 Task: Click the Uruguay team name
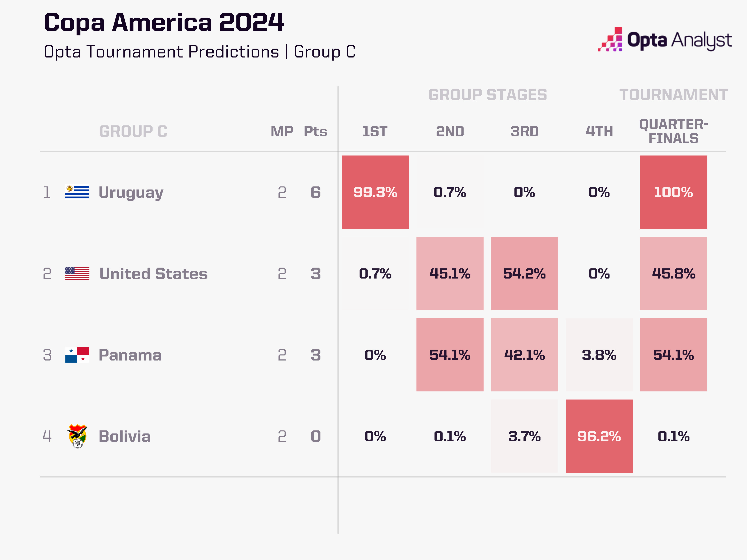[x=131, y=193]
